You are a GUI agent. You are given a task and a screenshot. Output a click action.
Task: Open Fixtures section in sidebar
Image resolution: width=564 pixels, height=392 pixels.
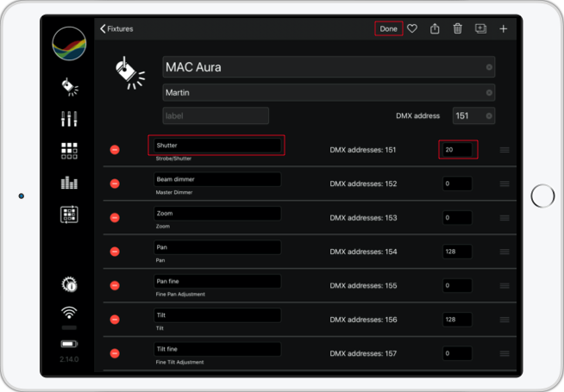(69, 87)
